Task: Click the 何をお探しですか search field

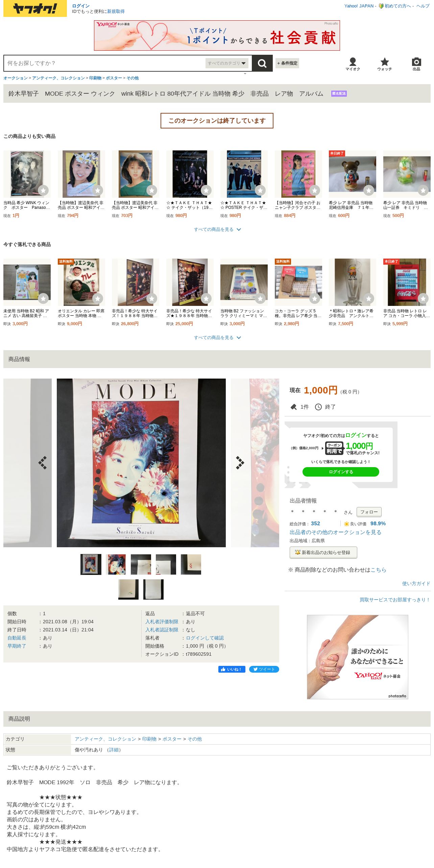Action: coord(105,63)
